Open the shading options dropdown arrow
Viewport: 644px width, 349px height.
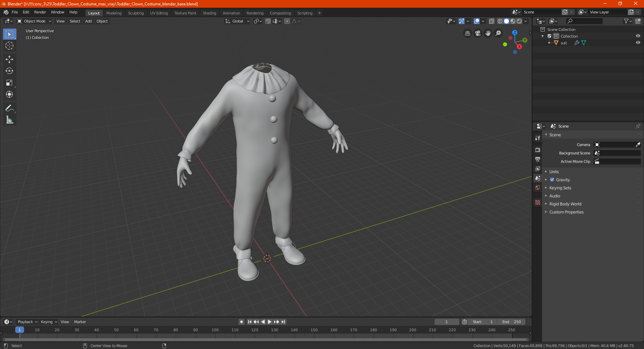[x=526, y=21]
